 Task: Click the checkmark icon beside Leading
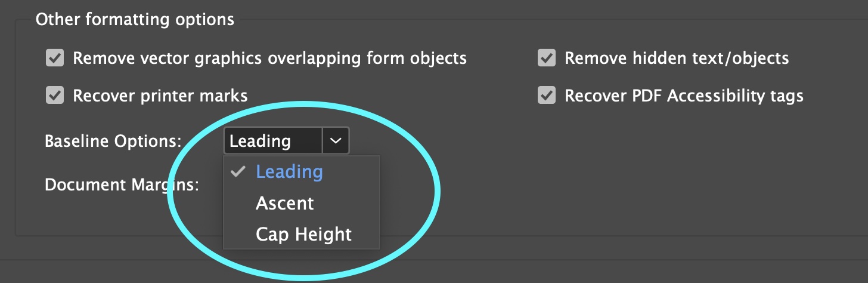pyautogui.click(x=238, y=172)
